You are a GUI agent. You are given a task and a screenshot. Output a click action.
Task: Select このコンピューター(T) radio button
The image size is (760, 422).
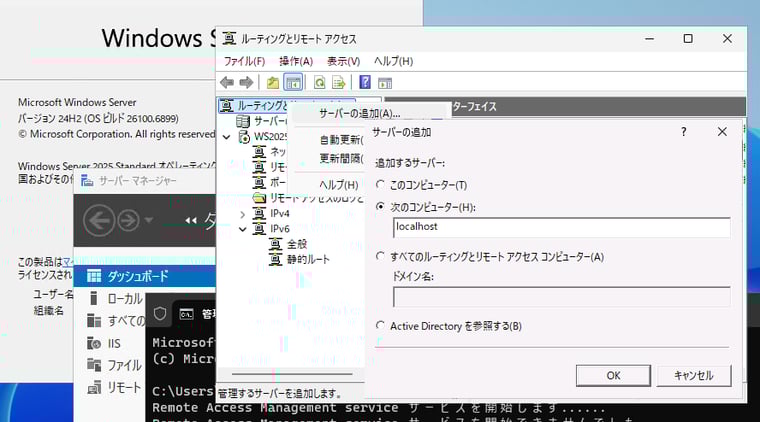pos(380,185)
